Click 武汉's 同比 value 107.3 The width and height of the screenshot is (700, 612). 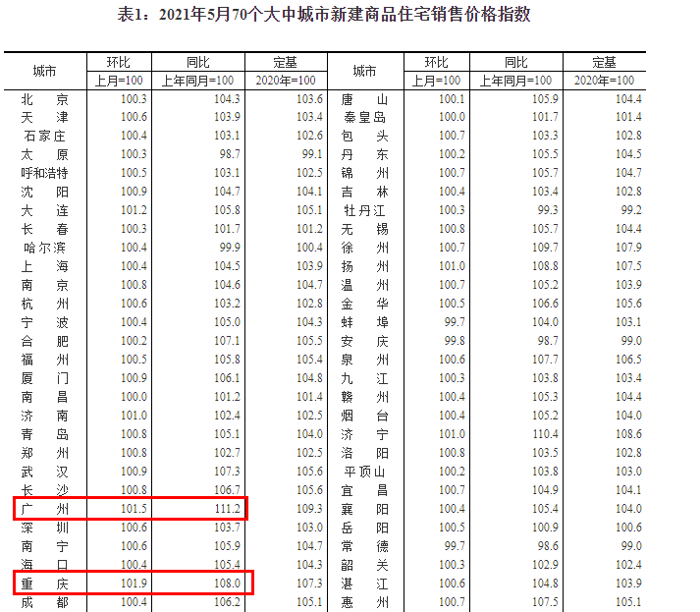point(227,472)
